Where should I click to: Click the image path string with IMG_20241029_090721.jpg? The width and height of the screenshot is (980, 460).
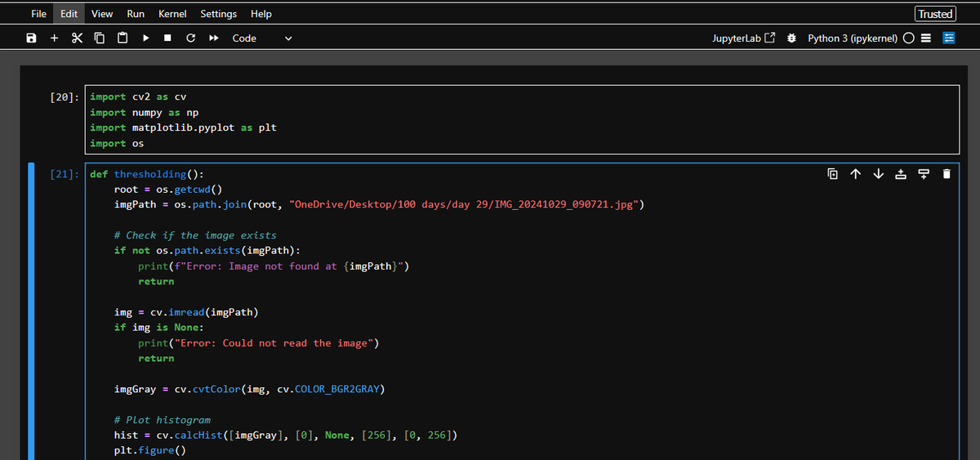tap(464, 205)
